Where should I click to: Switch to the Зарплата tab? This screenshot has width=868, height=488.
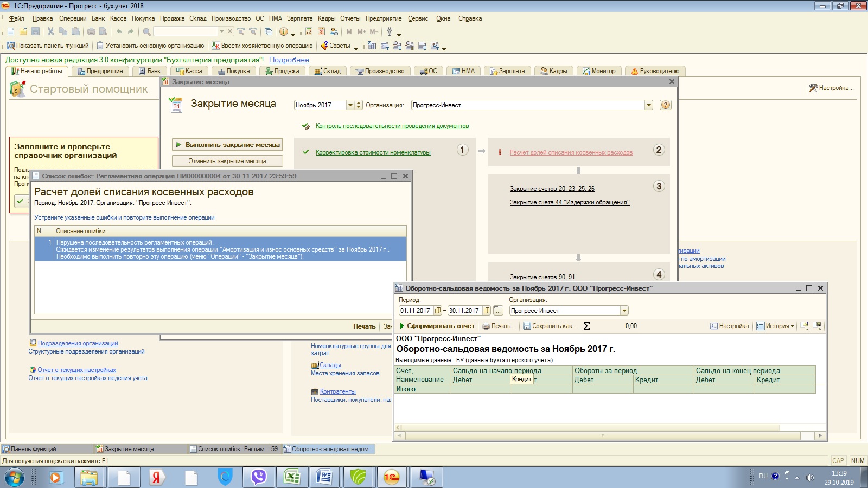tap(507, 71)
